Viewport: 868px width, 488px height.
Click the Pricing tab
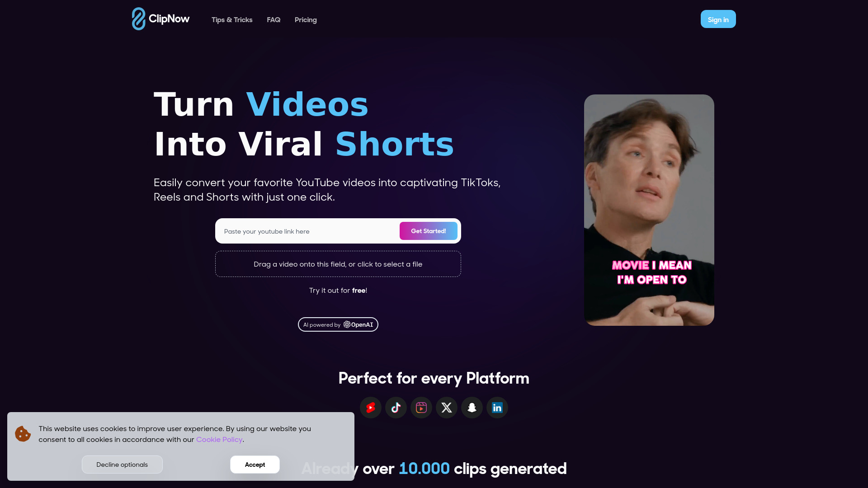[x=306, y=20]
